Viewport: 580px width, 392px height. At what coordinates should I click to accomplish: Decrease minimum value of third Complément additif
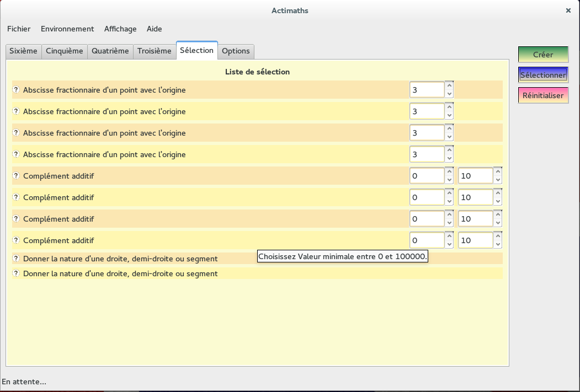coord(449,223)
